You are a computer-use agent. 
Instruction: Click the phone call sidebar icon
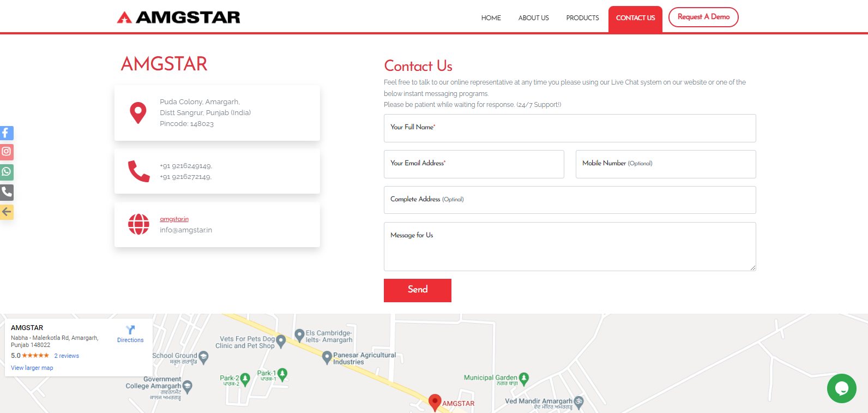[7, 192]
